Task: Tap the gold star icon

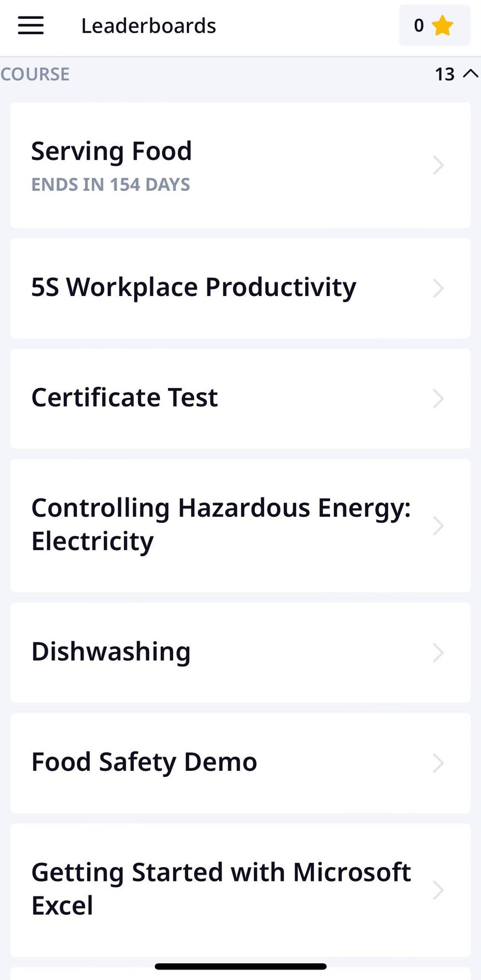Action: click(442, 25)
